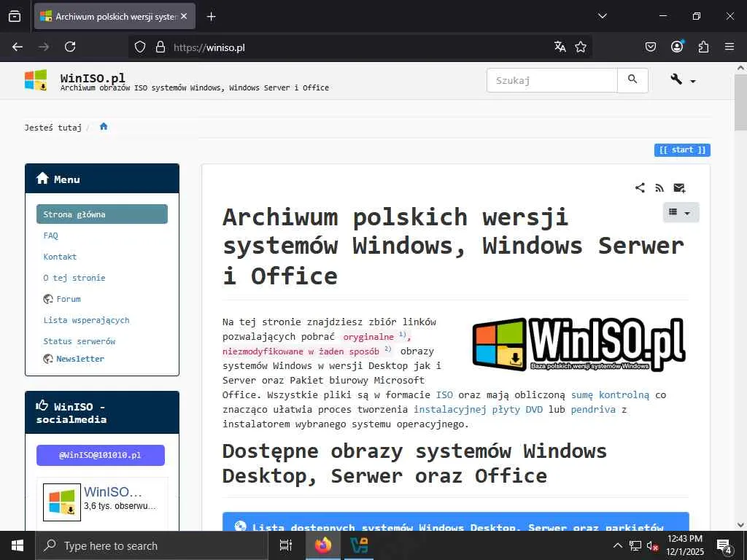This screenshot has height=560, width=747.
Task: Open the FAQ menu item
Action: point(50,236)
